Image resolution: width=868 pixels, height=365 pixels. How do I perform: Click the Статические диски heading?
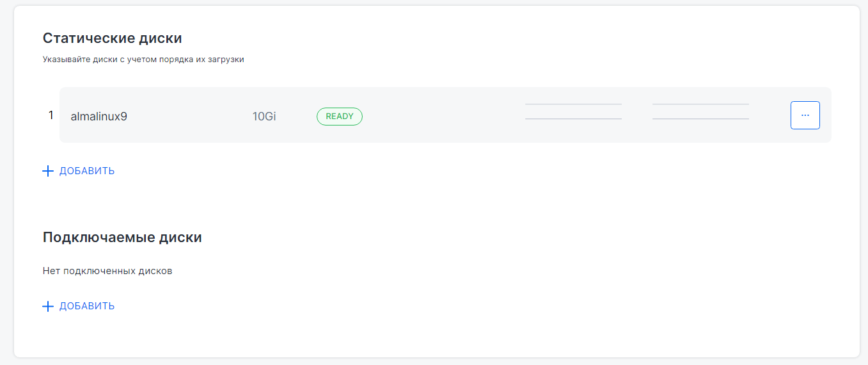112,38
